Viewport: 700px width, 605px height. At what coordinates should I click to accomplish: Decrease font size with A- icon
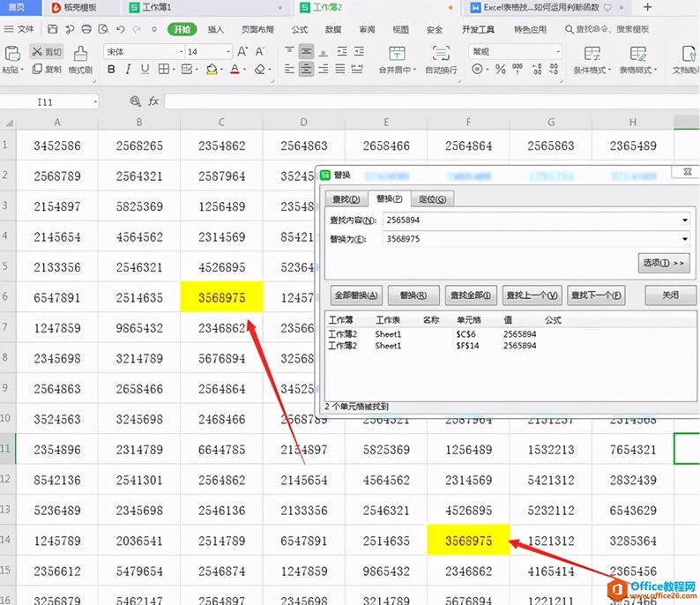(x=260, y=52)
